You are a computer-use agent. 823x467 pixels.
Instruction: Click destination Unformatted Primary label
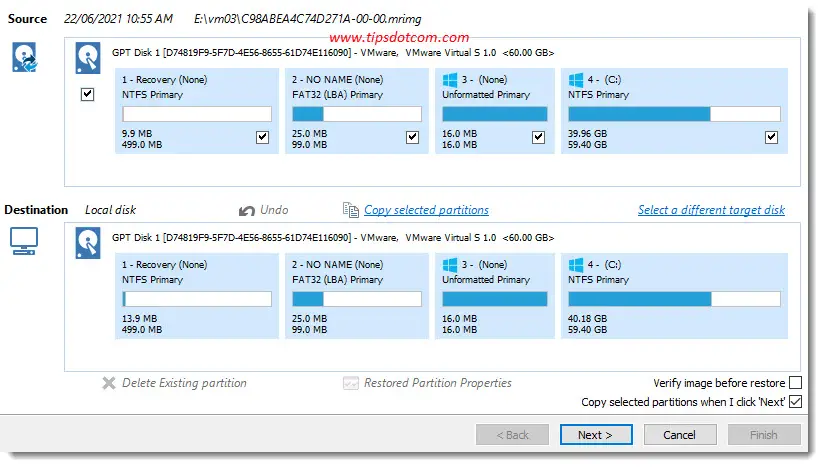[x=486, y=280]
